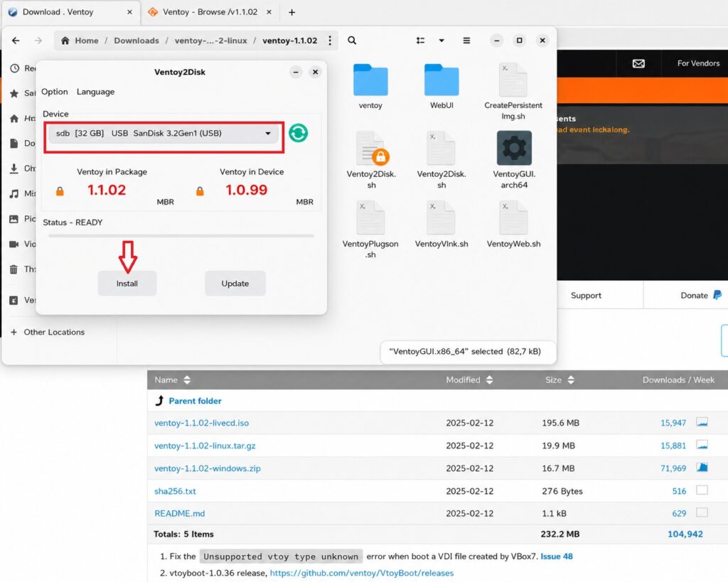Refresh the device list with green icon

pos(298,133)
